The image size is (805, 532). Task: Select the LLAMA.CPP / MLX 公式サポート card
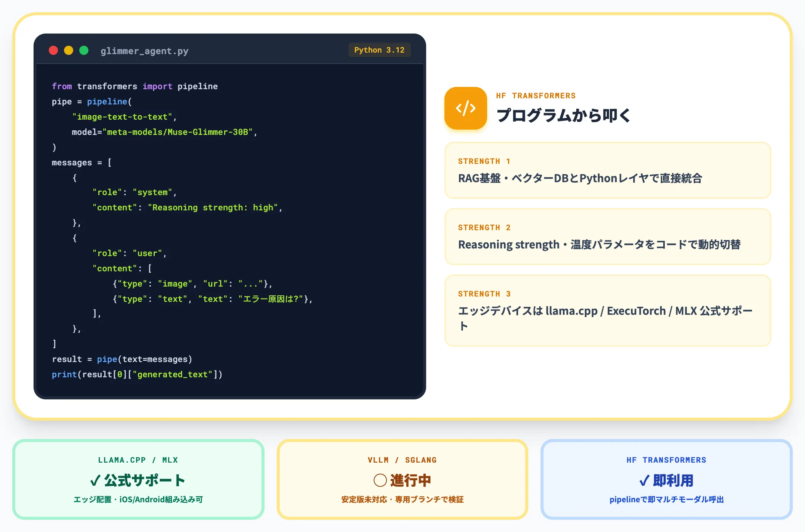(138, 479)
